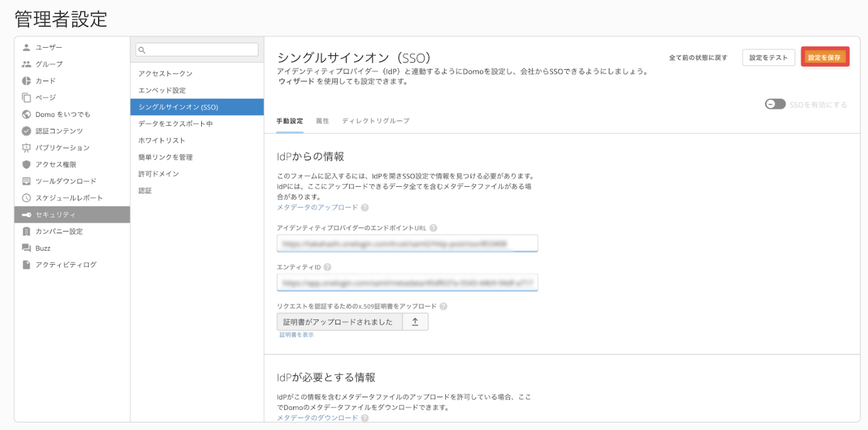Click the セキュリティ key icon

point(26,214)
